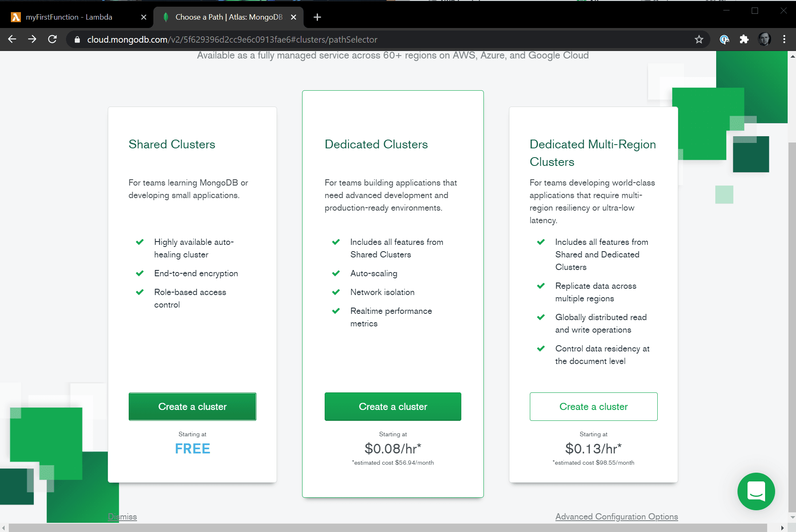Click the browser back arrow
Viewport: 796px width, 532px height.
[12, 39]
